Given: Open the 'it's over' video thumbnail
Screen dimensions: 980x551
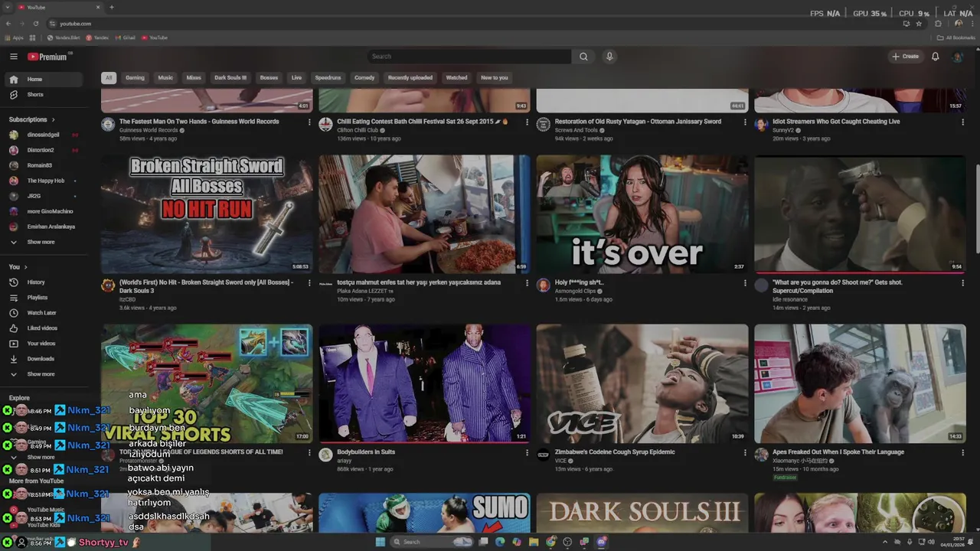Looking at the screenshot, I should pos(642,214).
